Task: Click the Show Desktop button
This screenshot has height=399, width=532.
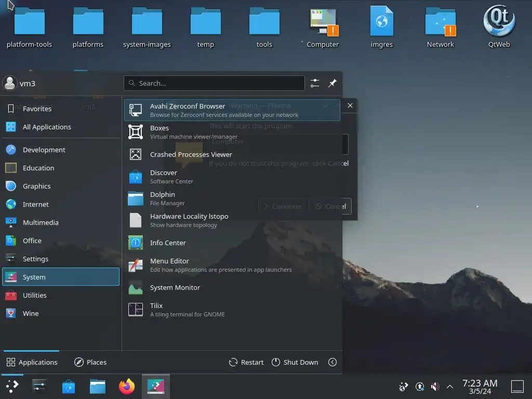Action: pyautogui.click(x=517, y=387)
